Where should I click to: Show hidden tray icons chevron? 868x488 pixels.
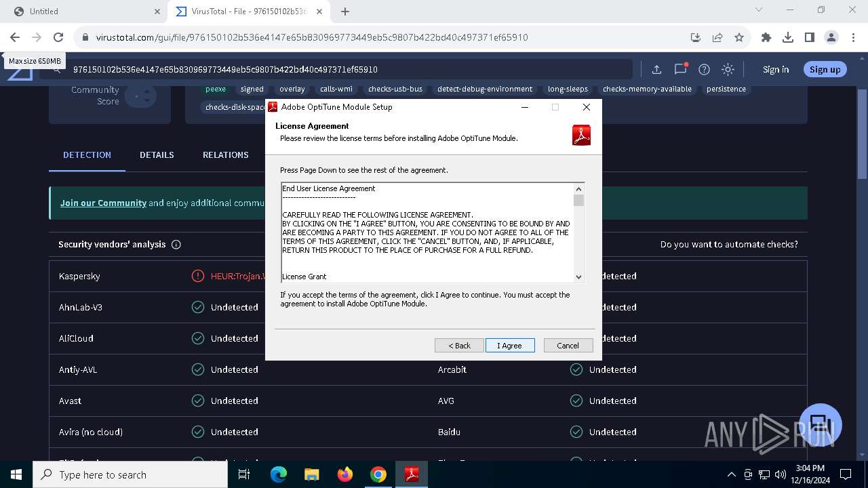click(731, 474)
